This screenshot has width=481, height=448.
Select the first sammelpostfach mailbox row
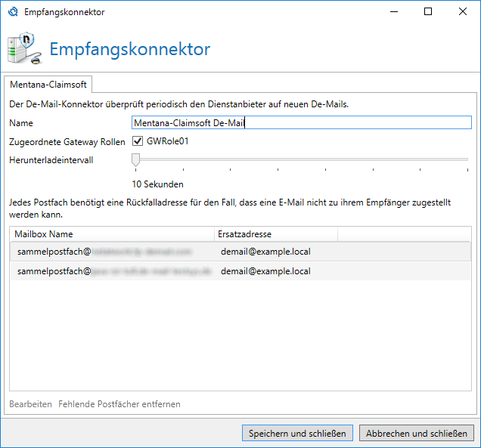pyautogui.click(x=240, y=252)
